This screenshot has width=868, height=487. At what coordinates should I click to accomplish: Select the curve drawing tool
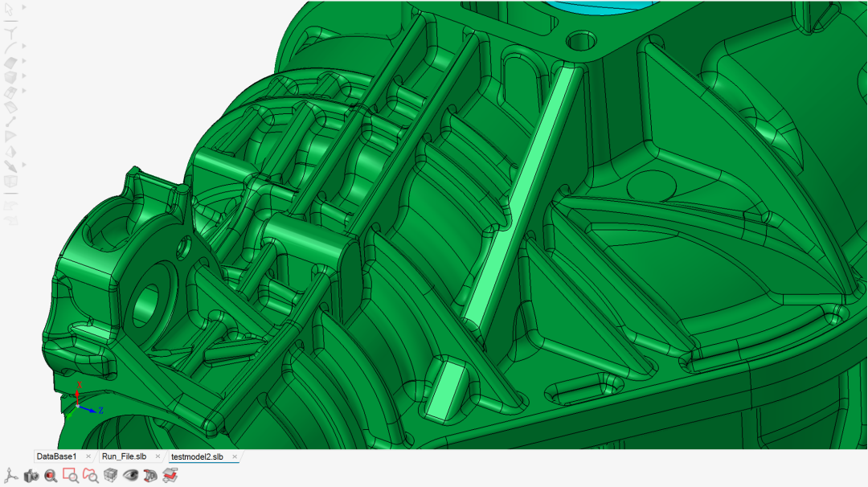tap(10, 48)
